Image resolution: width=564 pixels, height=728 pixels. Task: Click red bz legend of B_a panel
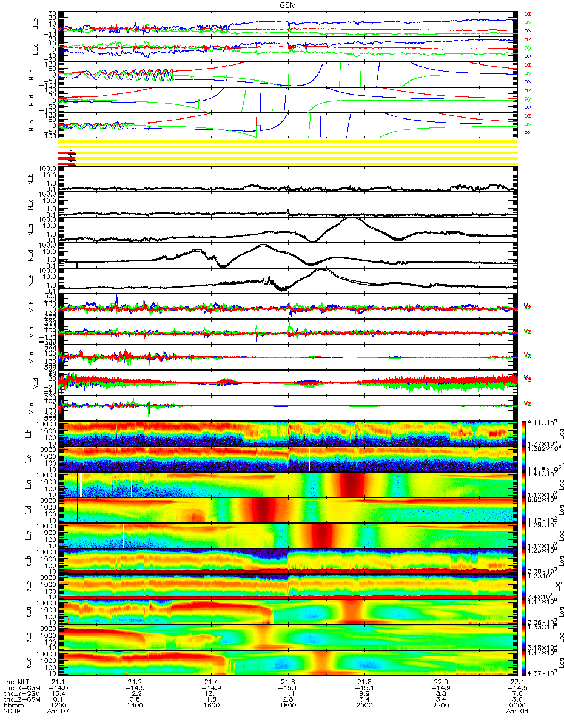coord(528,64)
